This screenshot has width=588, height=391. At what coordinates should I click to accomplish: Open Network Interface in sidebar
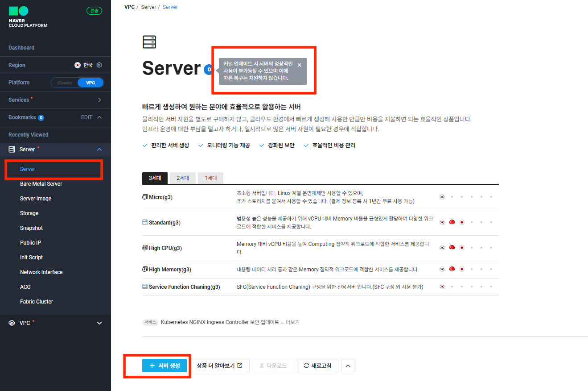(x=41, y=272)
